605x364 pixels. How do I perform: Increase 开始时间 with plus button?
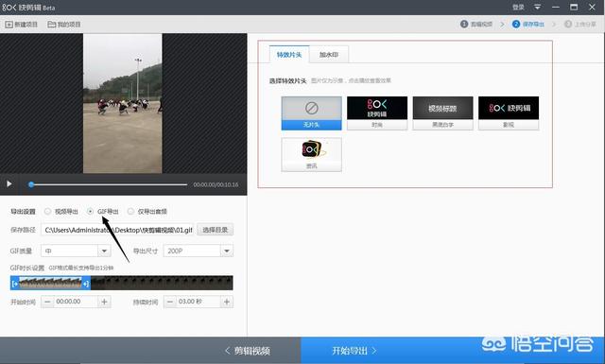click(x=104, y=302)
